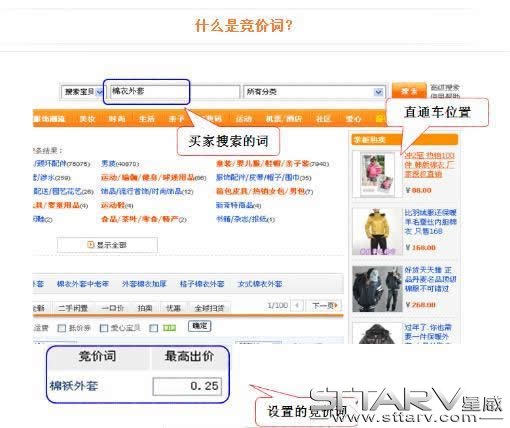
Task: Go to next page with 下一页
Action: pos(324,305)
